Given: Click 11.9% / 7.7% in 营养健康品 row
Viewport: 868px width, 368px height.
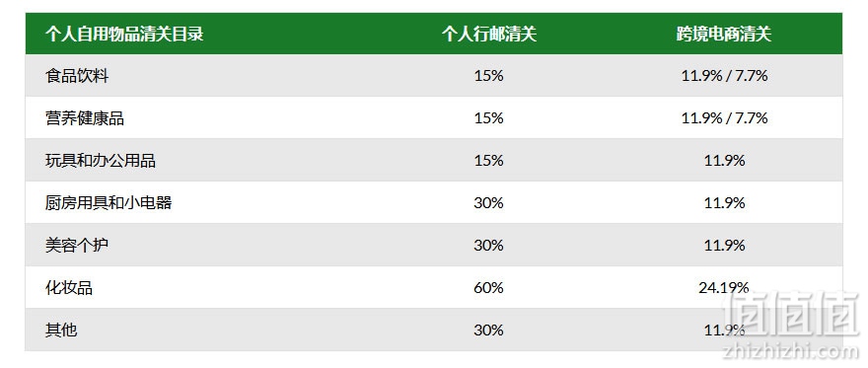Looking at the screenshot, I should [x=724, y=117].
